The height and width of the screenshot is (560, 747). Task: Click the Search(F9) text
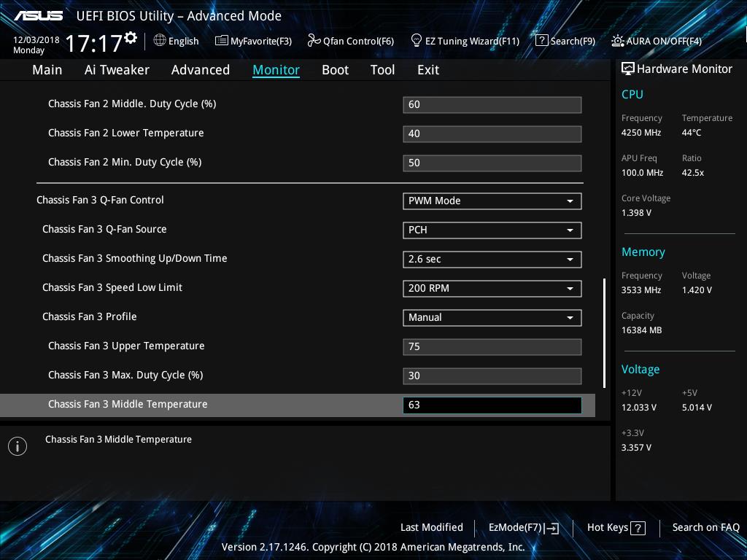point(573,41)
